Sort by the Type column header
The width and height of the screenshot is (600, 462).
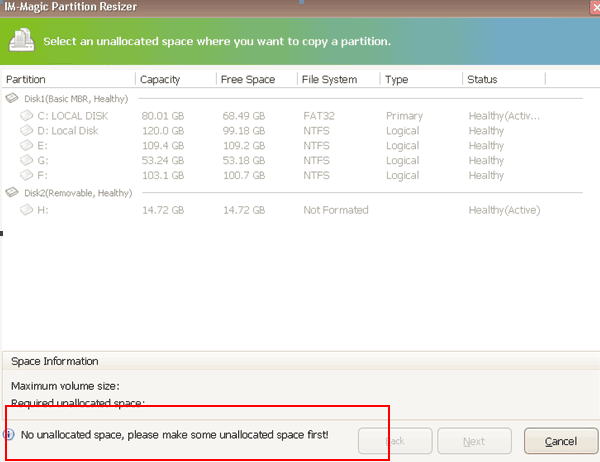tap(396, 79)
